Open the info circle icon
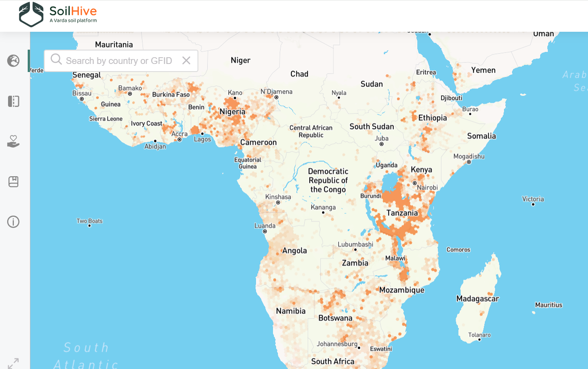The width and height of the screenshot is (588, 369). [x=13, y=221]
